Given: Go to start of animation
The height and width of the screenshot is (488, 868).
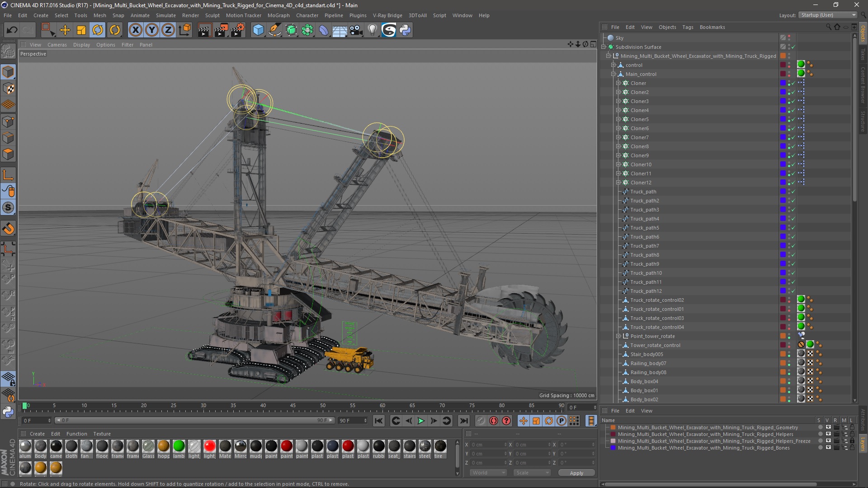Looking at the screenshot, I should point(379,421).
